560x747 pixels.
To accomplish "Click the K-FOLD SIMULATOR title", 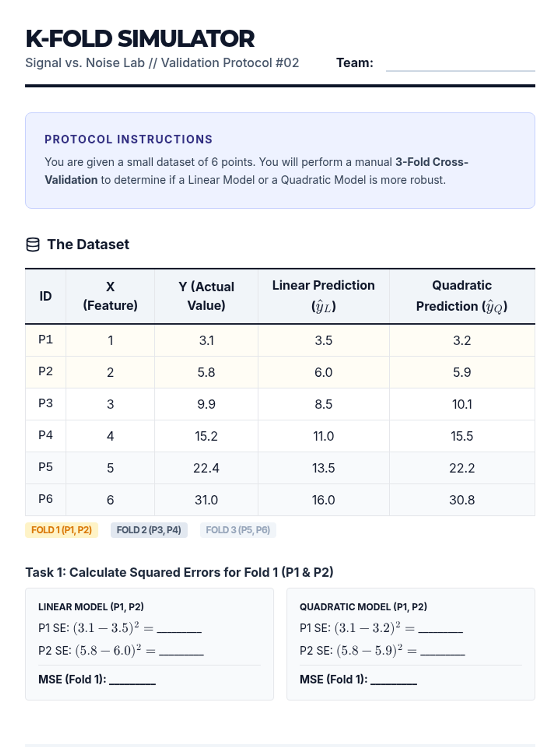I will pos(140,38).
